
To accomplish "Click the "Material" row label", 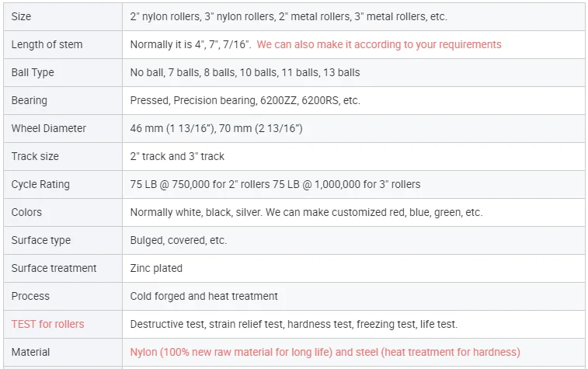I will click(x=30, y=352).
